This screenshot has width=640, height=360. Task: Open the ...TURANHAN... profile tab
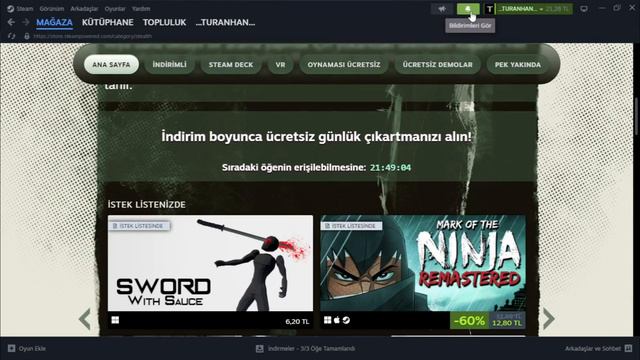(225, 22)
